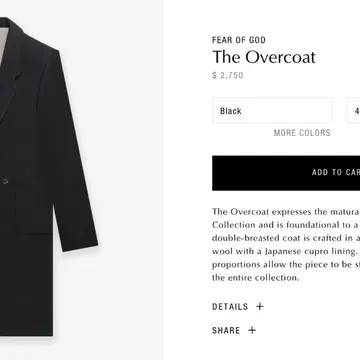Image resolution: width=360 pixels, height=360 pixels.
Task: Add the overcoat to cart
Action: [286, 173]
